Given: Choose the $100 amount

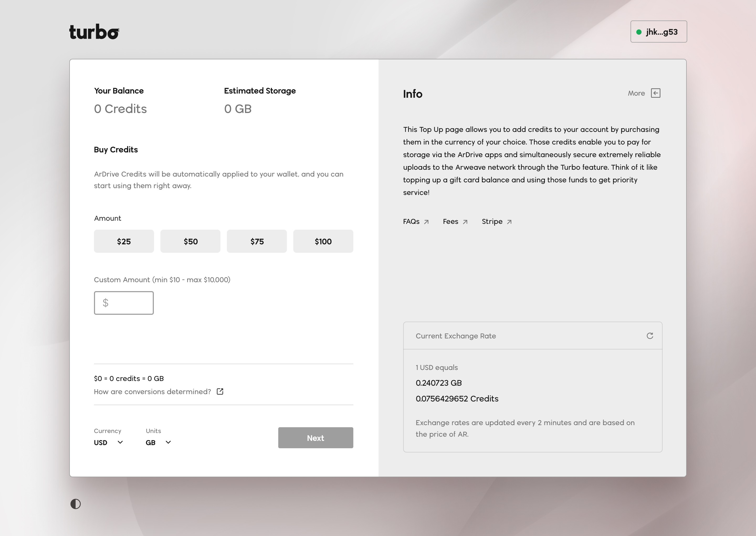Looking at the screenshot, I should [323, 241].
